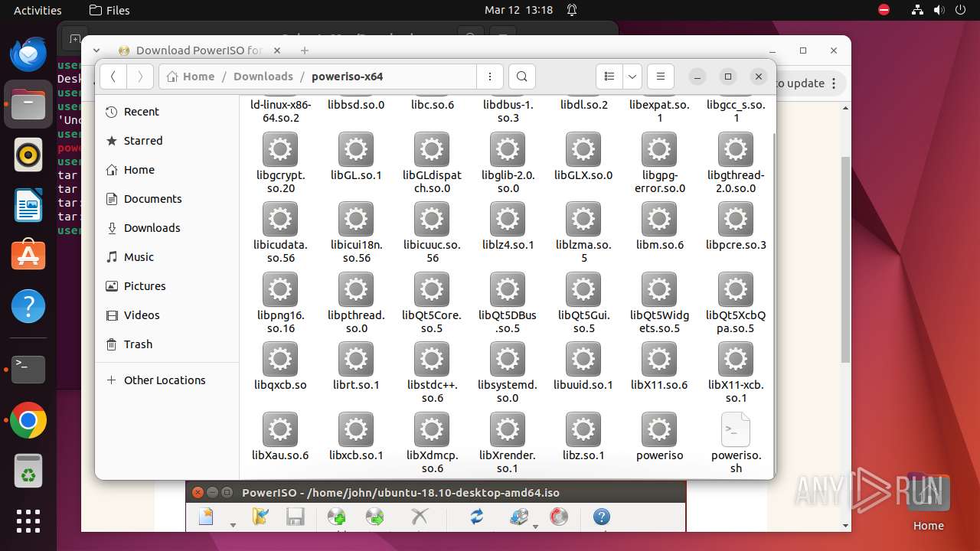Open Google Chrome from the dock
The height and width of the screenshot is (551, 980).
pyautogui.click(x=28, y=421)
